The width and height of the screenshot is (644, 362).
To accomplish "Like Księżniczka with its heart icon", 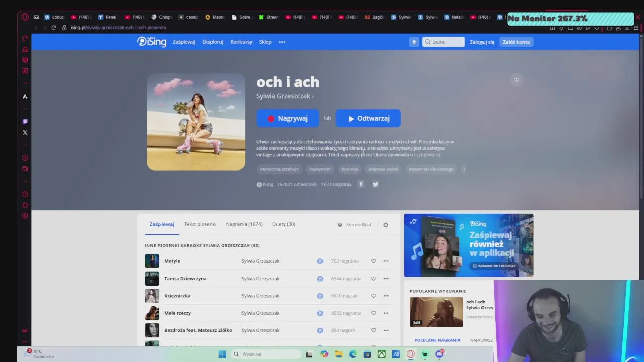I will [373, 296].
